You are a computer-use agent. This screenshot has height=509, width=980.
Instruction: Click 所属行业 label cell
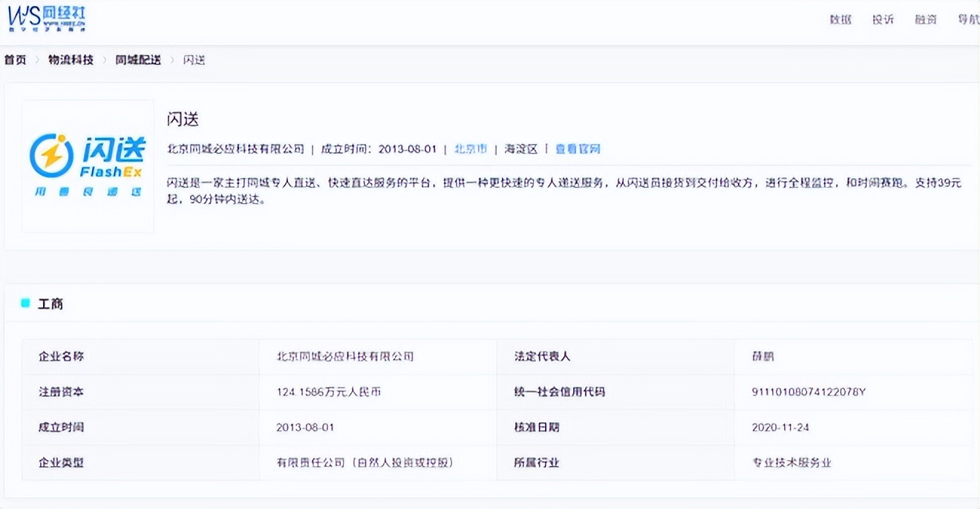615,463
